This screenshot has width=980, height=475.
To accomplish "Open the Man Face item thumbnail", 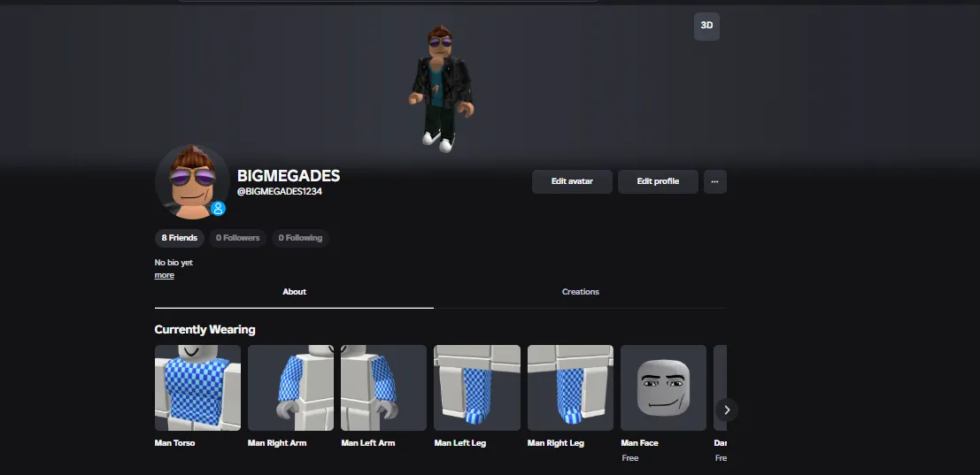I will tap(663, 387).
